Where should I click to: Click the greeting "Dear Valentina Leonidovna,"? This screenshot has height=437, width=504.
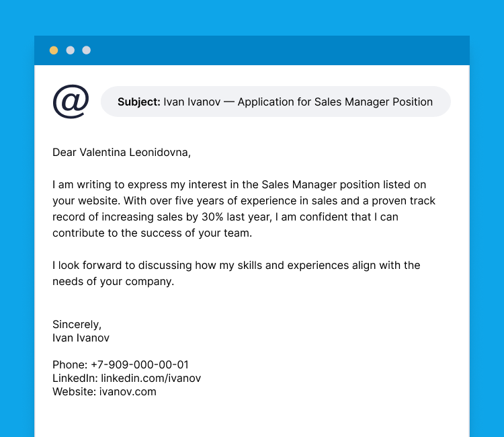pos(122,153)
